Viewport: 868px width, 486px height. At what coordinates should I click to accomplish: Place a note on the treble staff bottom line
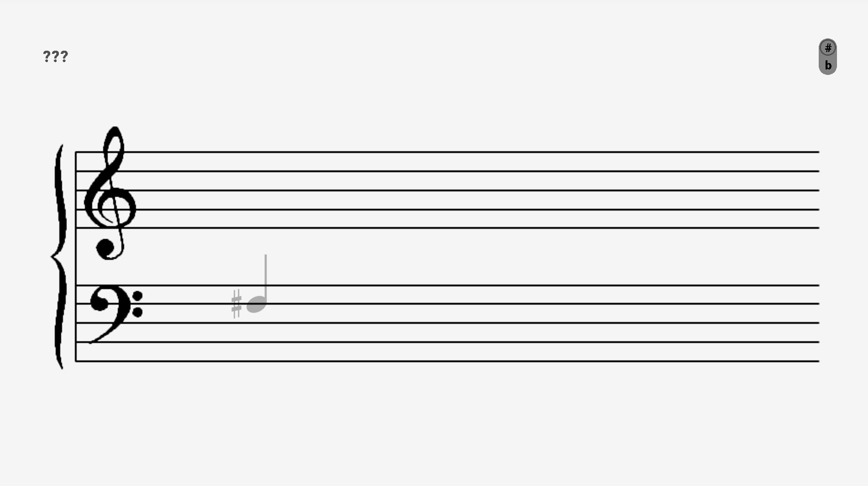(x=447, y=227)
